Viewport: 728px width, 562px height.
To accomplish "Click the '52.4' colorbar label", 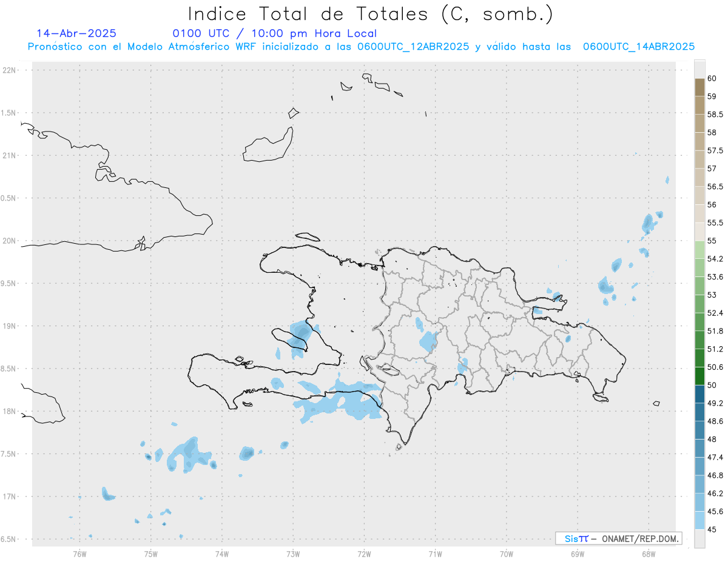I will 715,313.
